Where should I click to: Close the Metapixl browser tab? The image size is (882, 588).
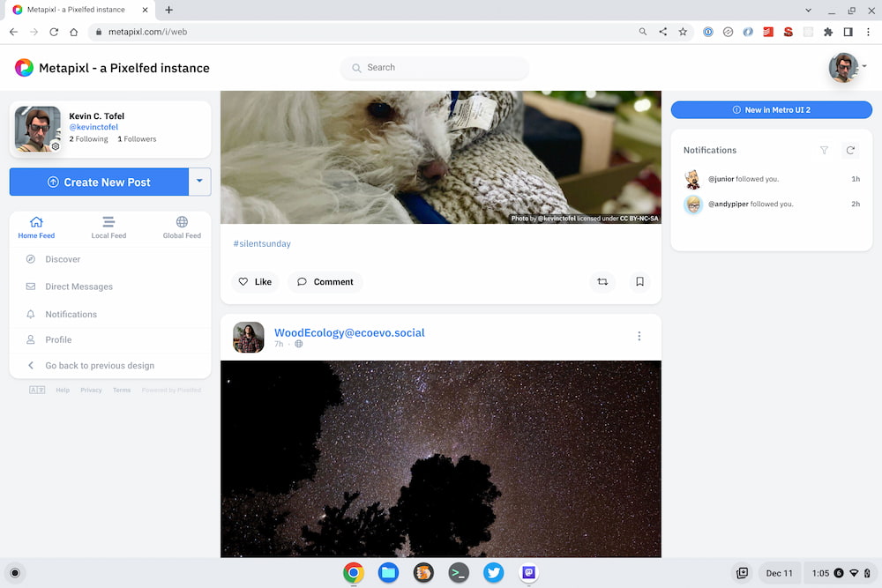pyautogui.click(x=146, y=10)
